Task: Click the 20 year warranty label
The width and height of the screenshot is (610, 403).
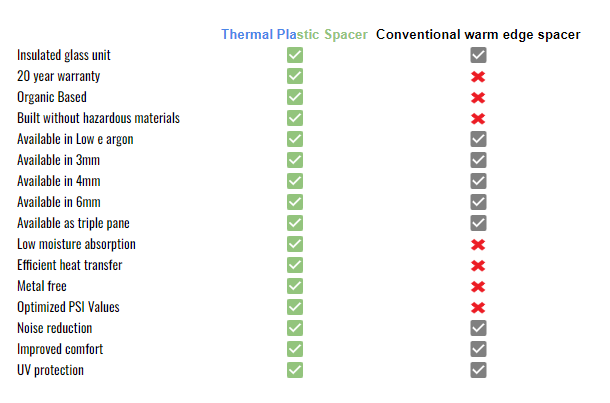Action: (58, 76)
